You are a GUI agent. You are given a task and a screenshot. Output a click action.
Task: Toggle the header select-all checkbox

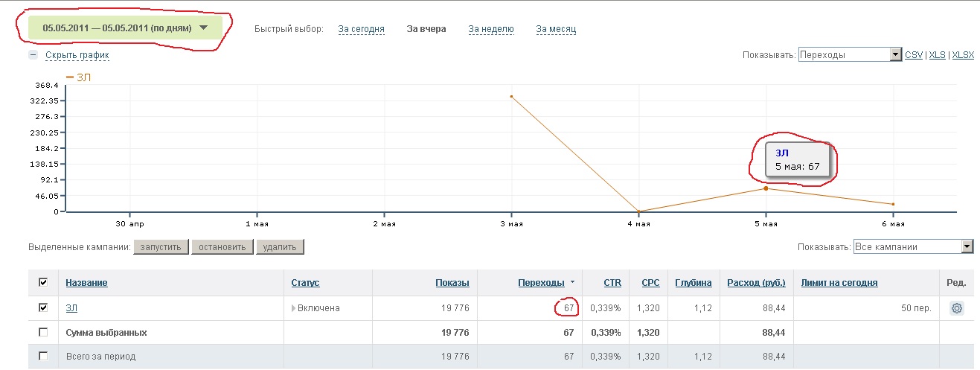coord(43,283)
